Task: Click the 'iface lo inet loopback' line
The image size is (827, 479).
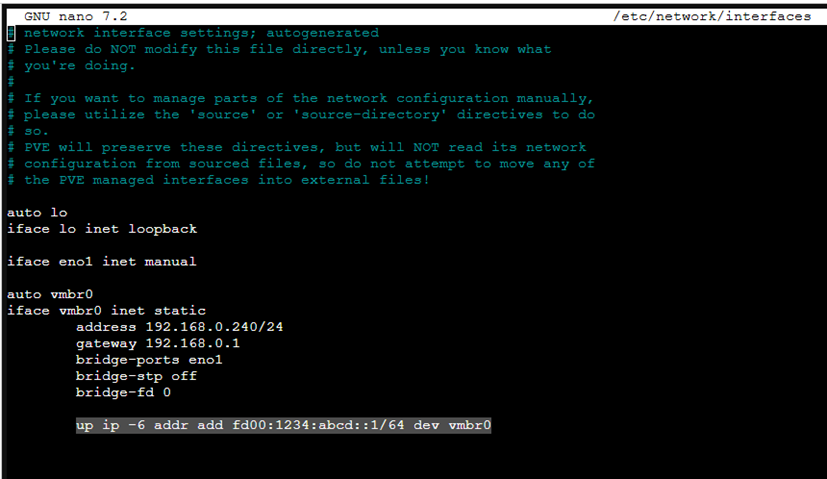Action: 101,229
